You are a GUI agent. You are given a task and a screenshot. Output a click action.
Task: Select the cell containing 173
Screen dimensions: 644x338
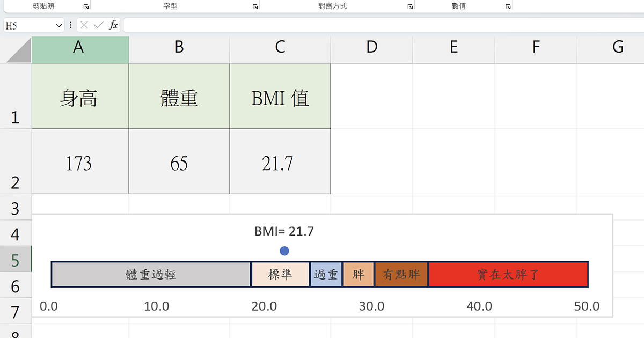pyautogui.click(x=79, y=161)
